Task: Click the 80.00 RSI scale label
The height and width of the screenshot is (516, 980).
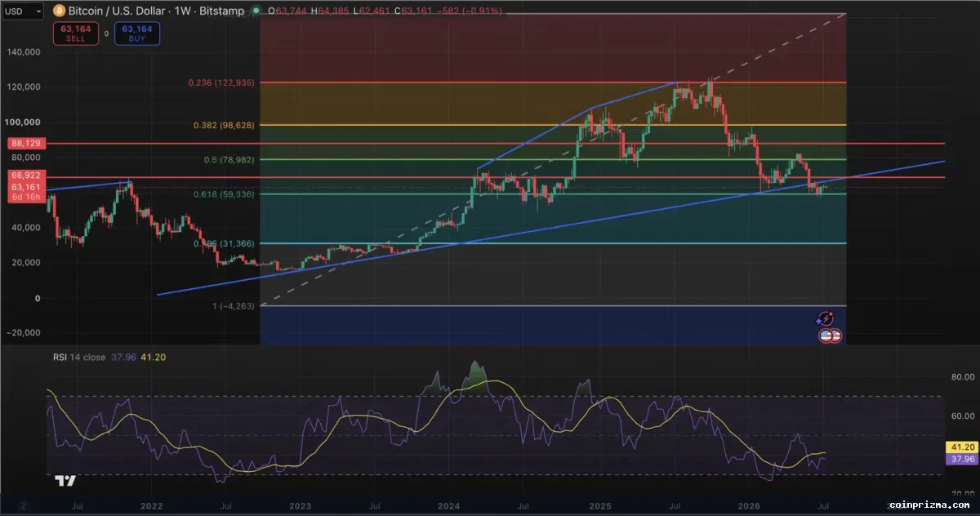Action: 964,377
